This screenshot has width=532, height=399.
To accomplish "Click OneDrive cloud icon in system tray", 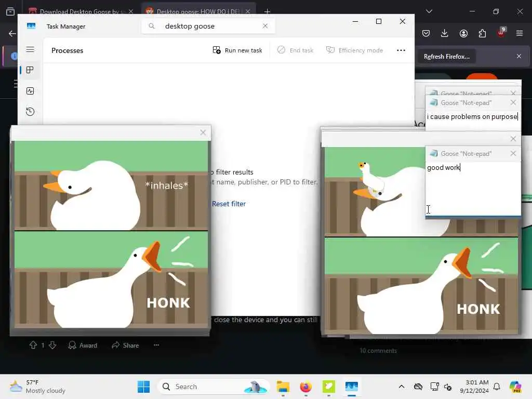I will 418,387.
